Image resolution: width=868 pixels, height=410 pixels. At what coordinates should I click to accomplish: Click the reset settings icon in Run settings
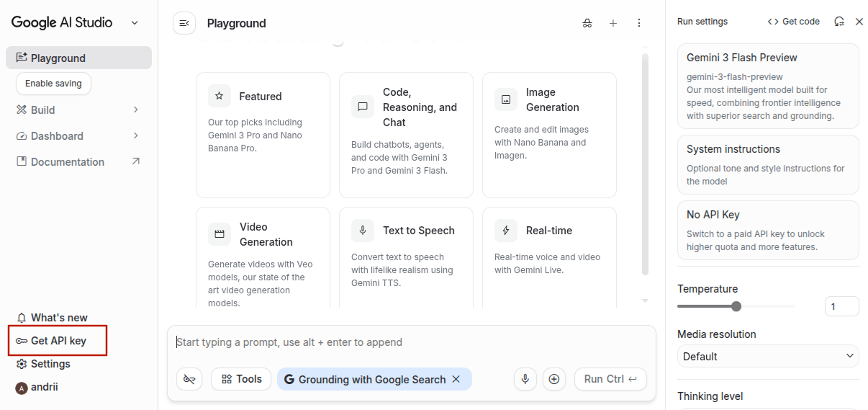point(839,22)
